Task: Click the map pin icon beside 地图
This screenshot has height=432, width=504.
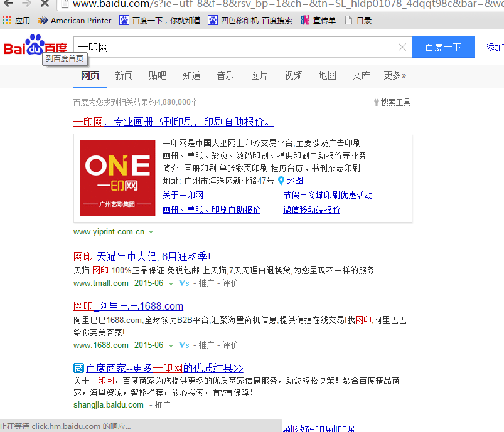Action: [281, 181]
